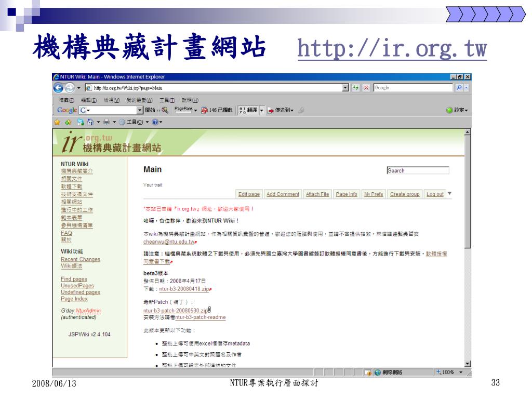Image resolution: width=532 pixels, height=399 pixels.
Task: Open the ntur-b3-patch-20080530.zip attachment link
Action: [176, 311]
